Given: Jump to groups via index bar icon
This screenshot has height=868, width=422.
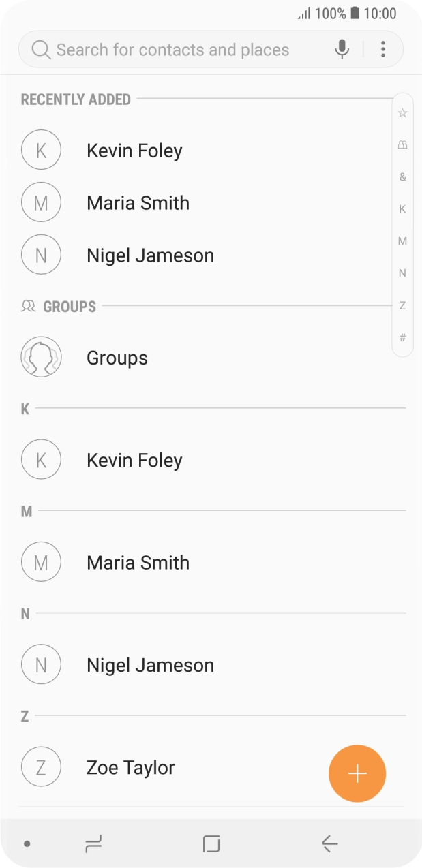Looking at the screenshot, I should point(402,144).
